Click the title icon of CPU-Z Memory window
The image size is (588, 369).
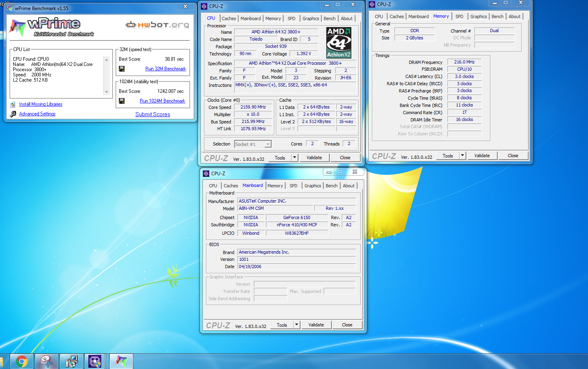click(372, 4)
